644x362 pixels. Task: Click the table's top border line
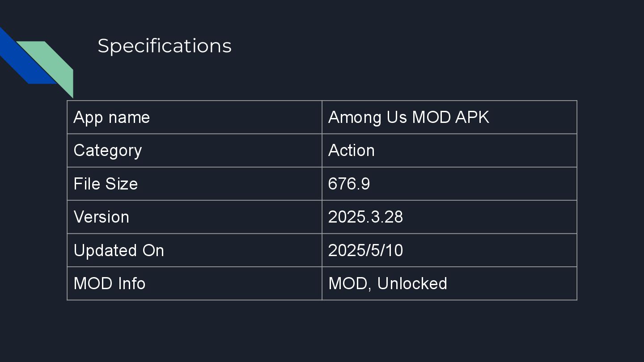322,101
